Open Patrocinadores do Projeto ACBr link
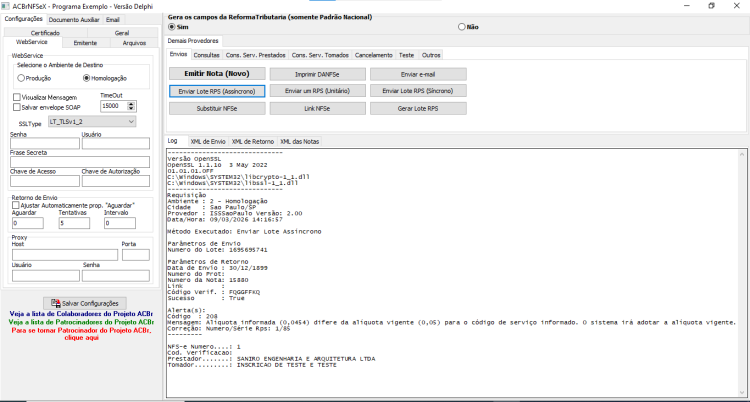This screenshot has height=402, width=750. [81, 322]
